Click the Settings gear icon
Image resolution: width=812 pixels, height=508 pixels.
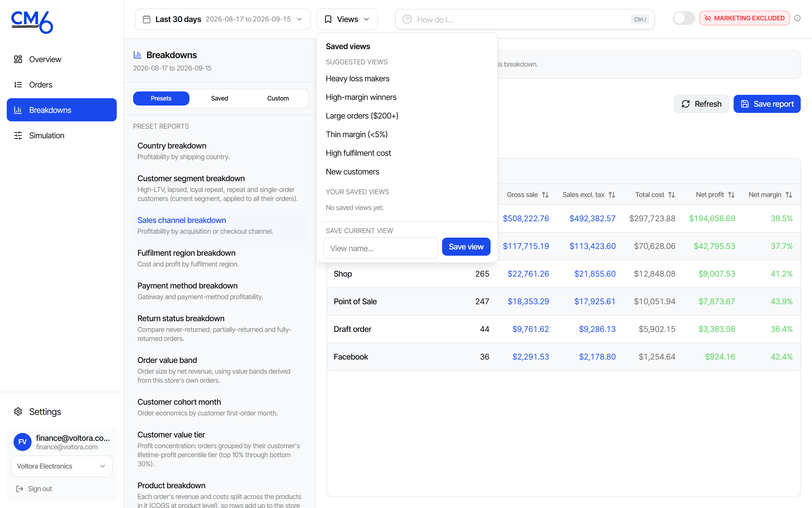tap(18, 411)
